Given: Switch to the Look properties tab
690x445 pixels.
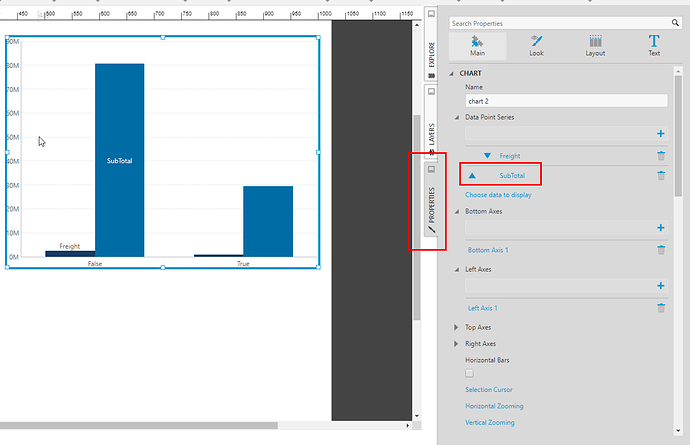Looking at the screenshot, I should [x=536, y=46].
